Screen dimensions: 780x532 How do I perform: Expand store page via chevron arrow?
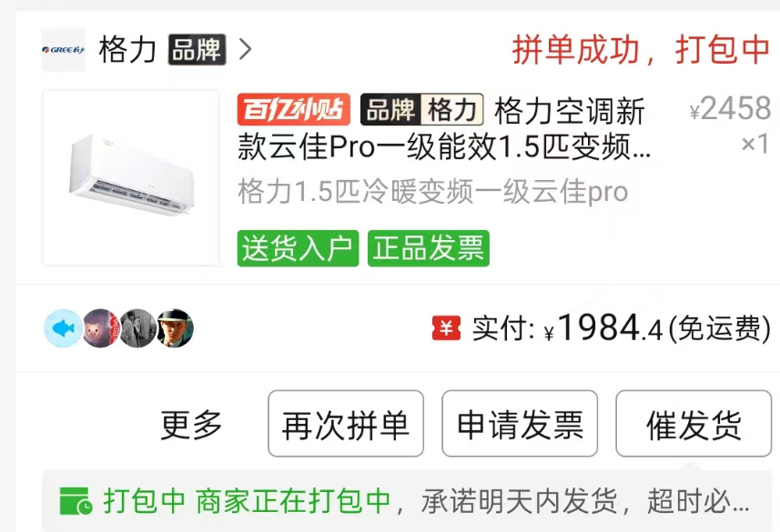coord(245,49)
